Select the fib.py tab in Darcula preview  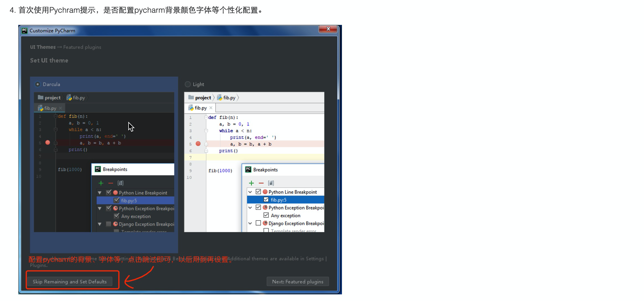click(x=50, y=108)
